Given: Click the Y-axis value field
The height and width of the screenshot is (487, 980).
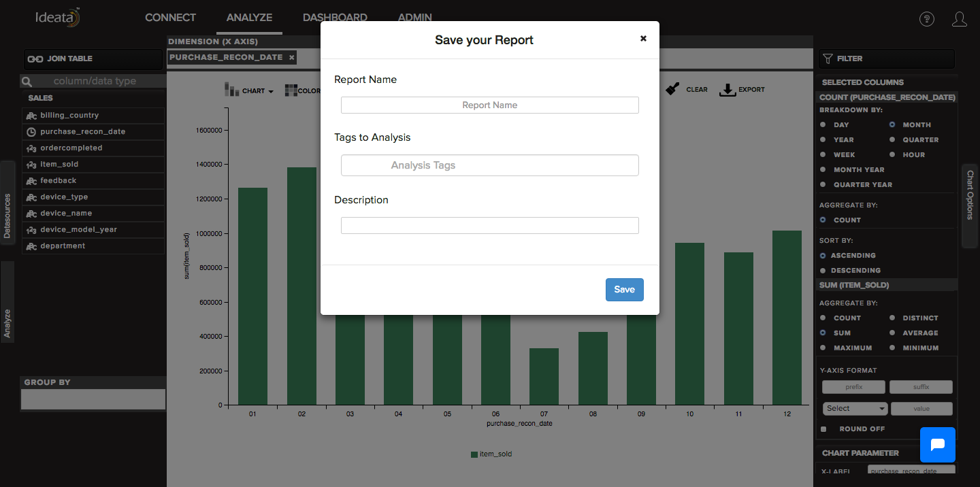Looking at the screenshot, I should pos(921,409).
